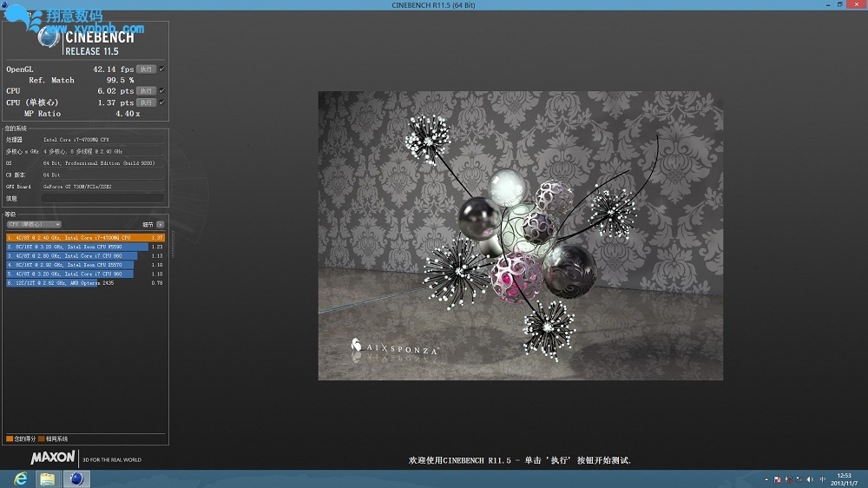Open File Explorer from the taskbar
The height and width of the screenshot is (488, 868).
(x=48, y=479)
